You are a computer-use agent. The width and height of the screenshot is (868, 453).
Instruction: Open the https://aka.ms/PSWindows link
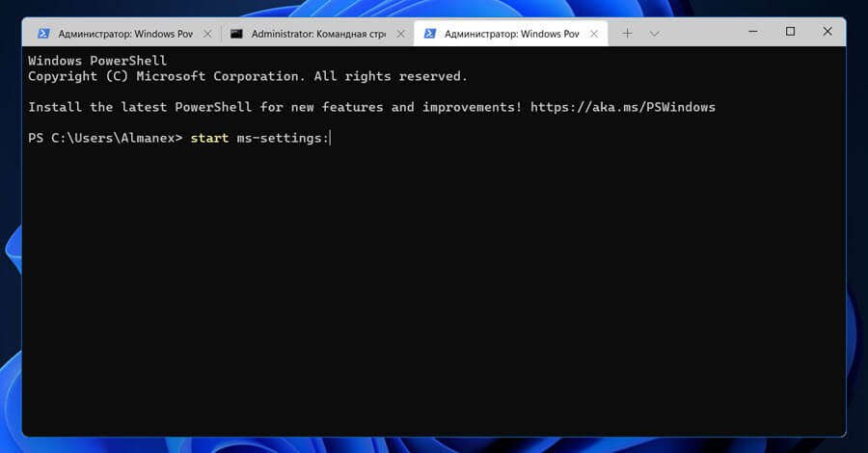click(x=623, y=107)
